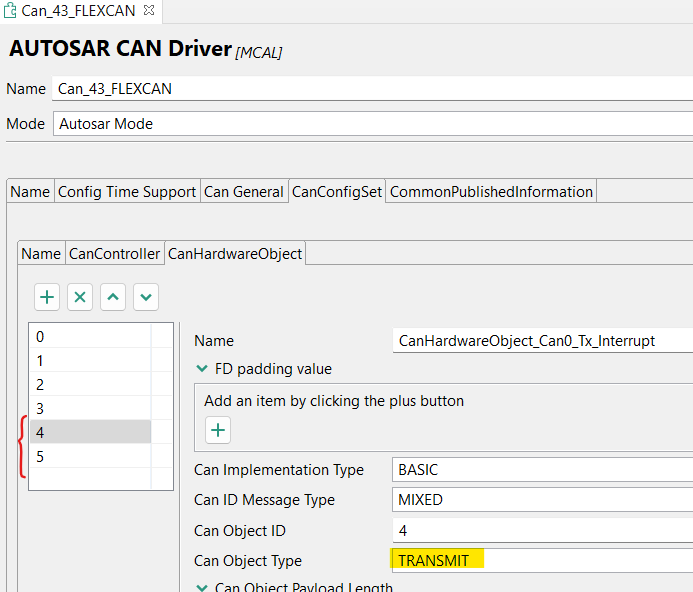
Task: Collapse the FD padding value section
Action: [x=202, y=368]
